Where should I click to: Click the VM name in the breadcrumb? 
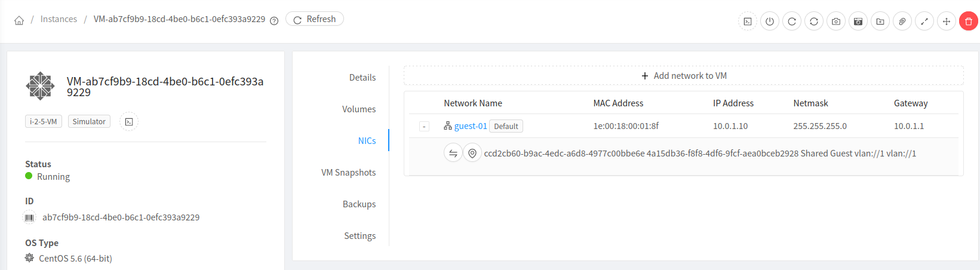pyautogui.click(x=179, y=19)
